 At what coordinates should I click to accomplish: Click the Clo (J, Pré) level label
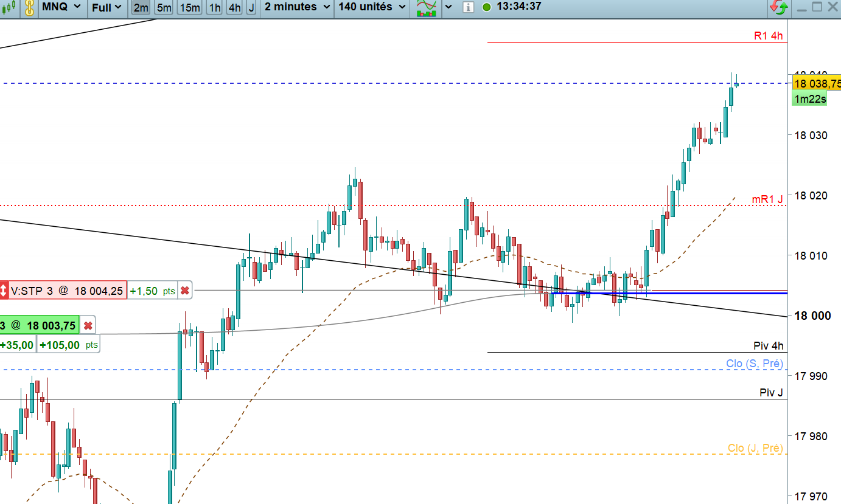click(x=755, y=449)
